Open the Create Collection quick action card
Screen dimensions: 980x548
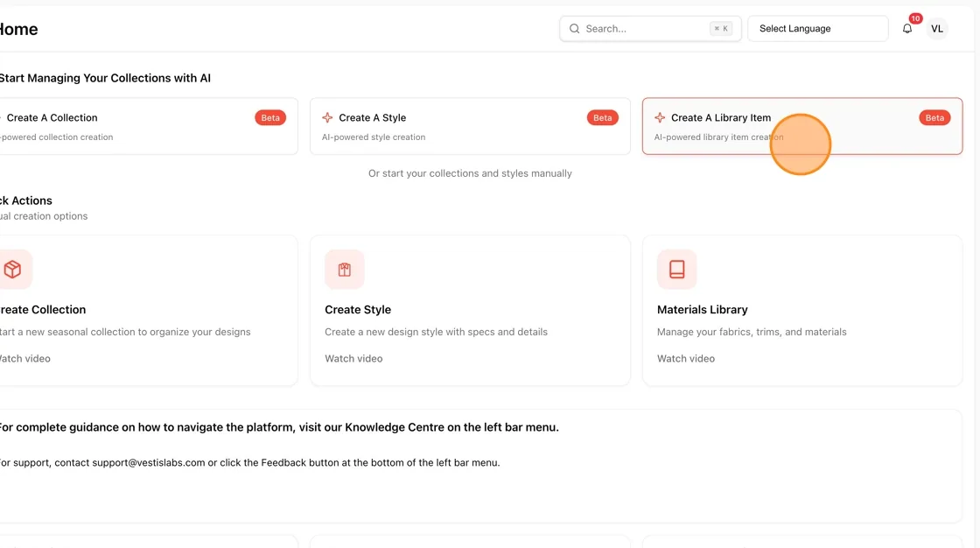[x=149, y=310]
